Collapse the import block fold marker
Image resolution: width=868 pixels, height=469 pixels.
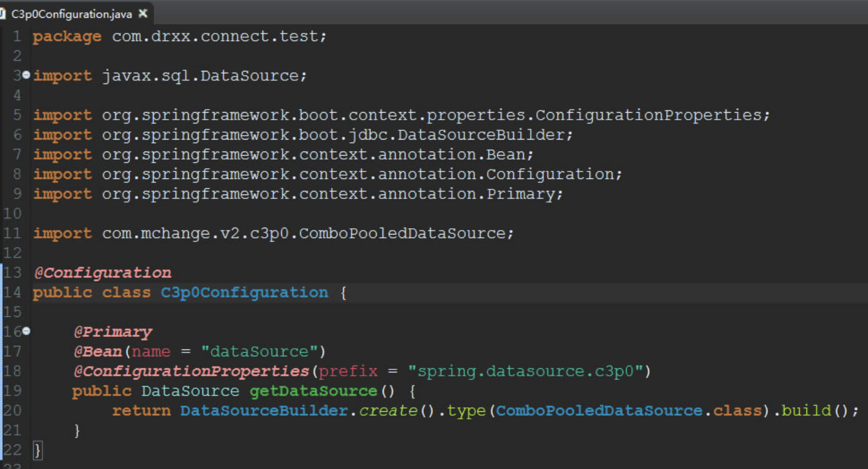pos(26,75)
